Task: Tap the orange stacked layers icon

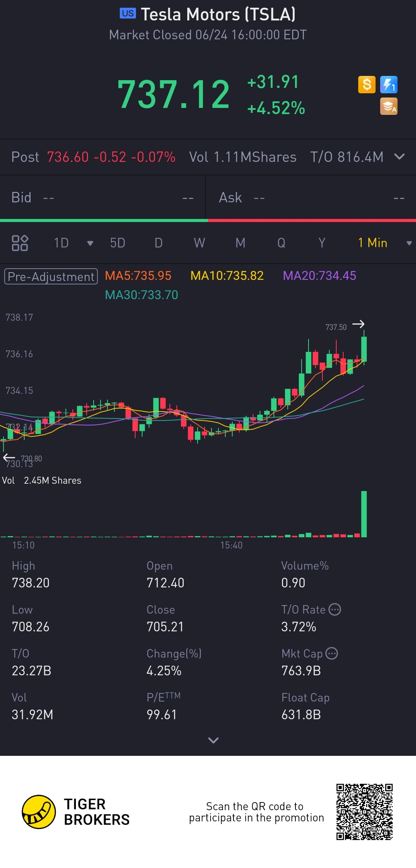Action: click(389, 106)
